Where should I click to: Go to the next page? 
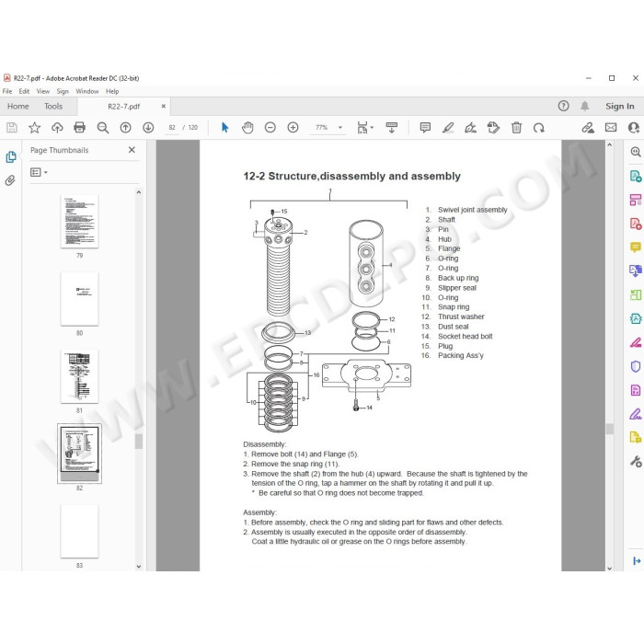[x=148, y=128]
